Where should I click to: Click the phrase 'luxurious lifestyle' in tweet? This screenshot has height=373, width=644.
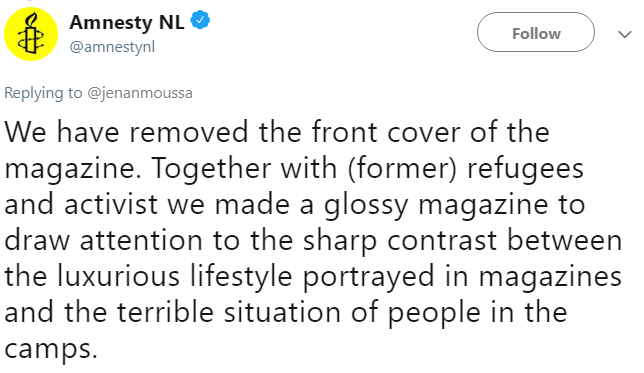pos(175,277)
